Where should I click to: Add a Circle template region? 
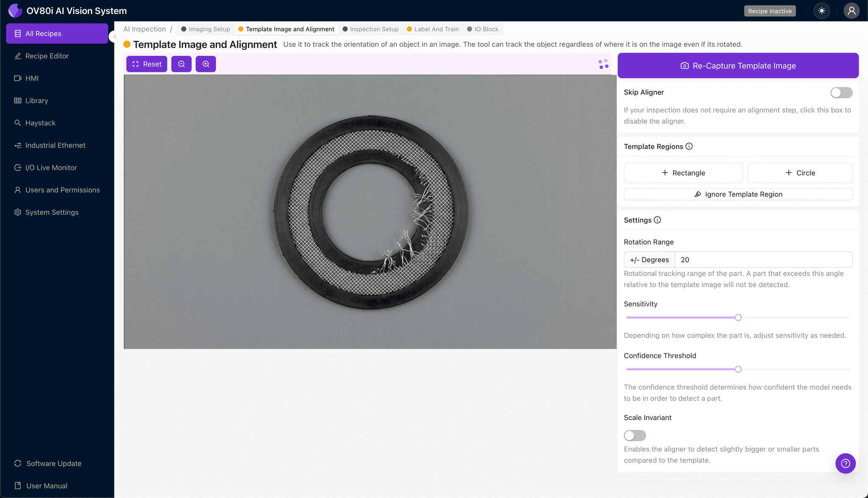(800, 173)
